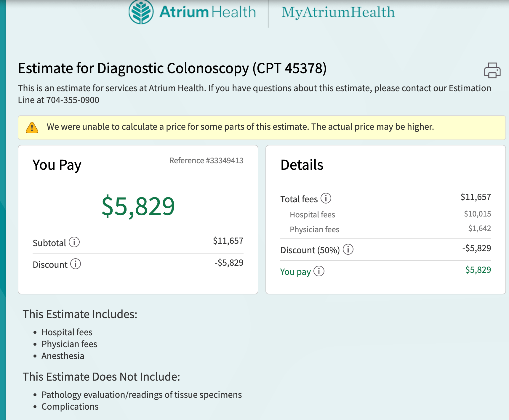Image resolution: width=509 pixels, height=420 pixels.
Task: Click the Anesthesia item in included list
Action: pos(63,356)
